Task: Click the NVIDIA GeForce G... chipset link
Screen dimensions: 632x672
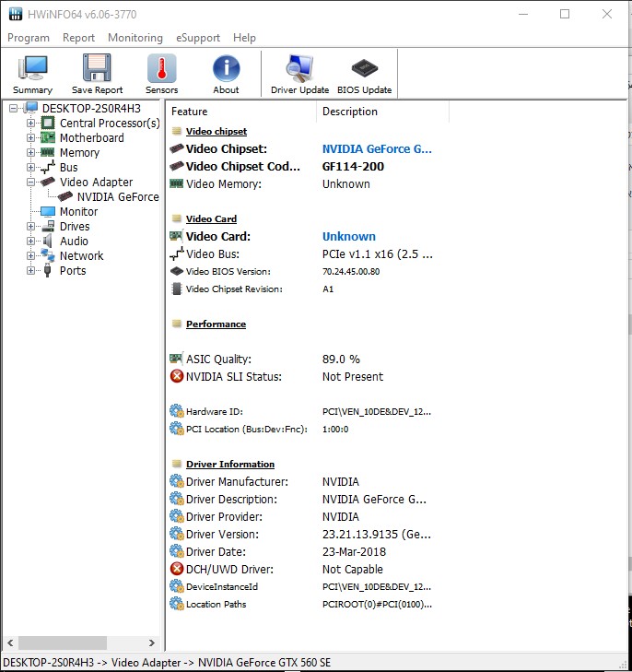Action: pos(377,148)
